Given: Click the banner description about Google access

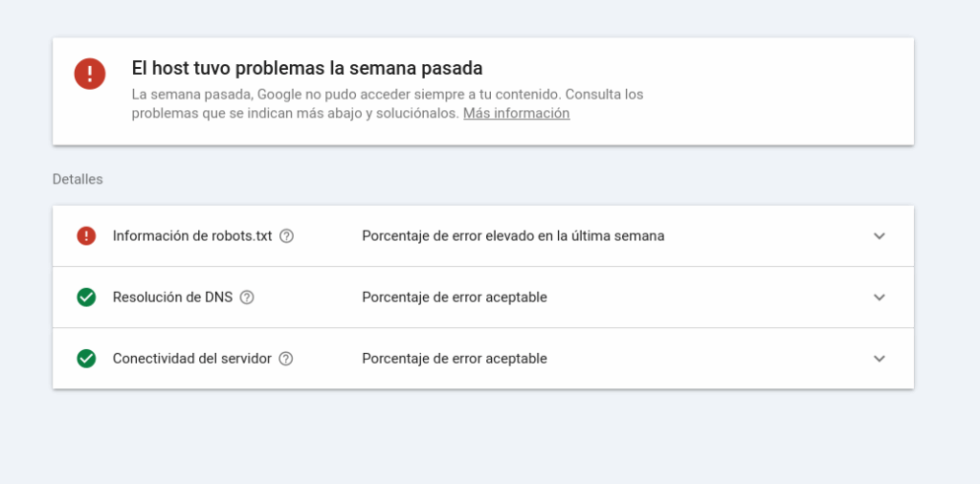Looking at the screenshot, I should coord(387,95).
